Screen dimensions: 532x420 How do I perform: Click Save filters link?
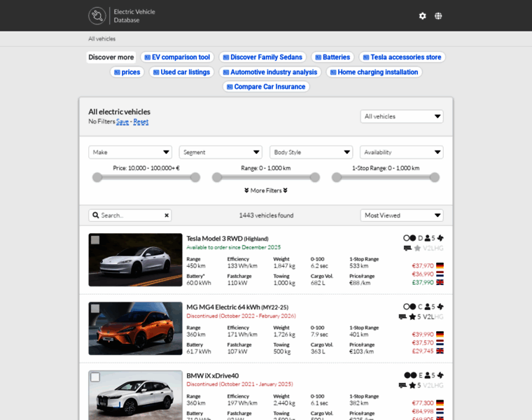tap(122, 122)
